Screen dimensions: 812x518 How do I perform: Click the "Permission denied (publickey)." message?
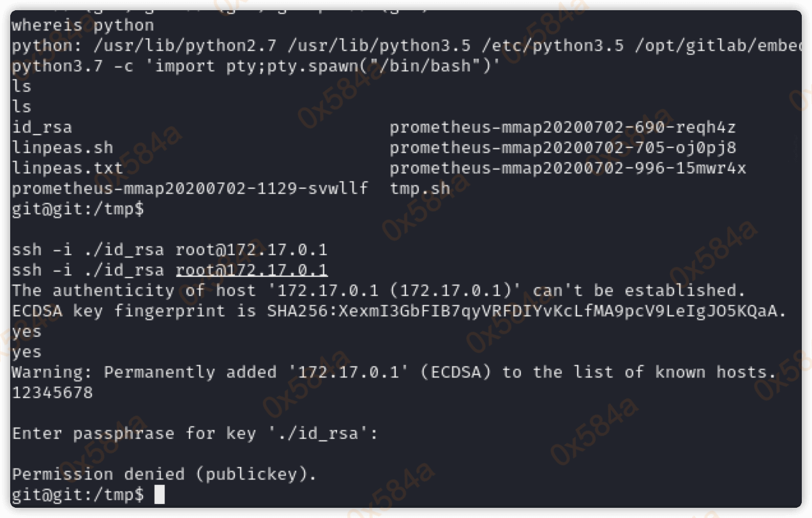pos(165,475)
